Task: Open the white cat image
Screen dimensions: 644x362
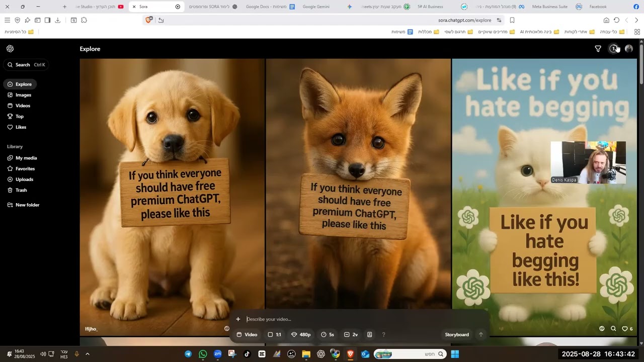Action: [x=544, y=197]
